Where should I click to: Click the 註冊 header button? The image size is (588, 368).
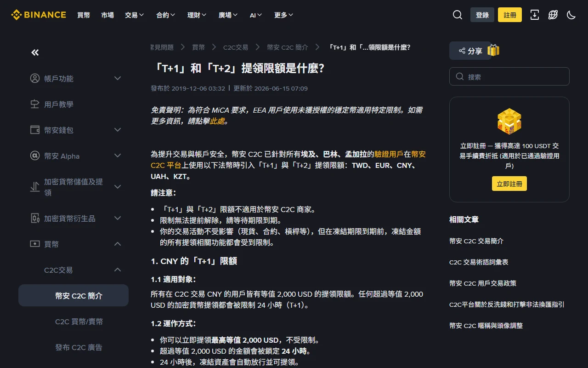pos(510,15)
